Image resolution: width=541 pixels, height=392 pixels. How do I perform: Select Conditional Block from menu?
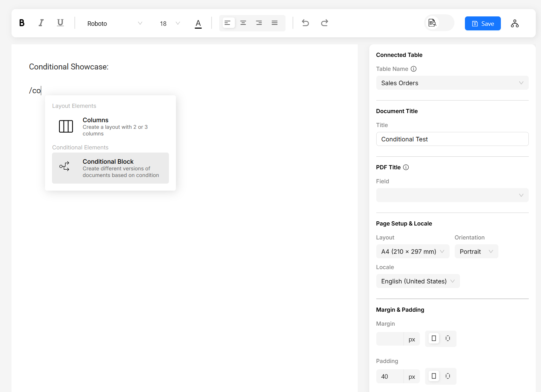tap(110, 168)
